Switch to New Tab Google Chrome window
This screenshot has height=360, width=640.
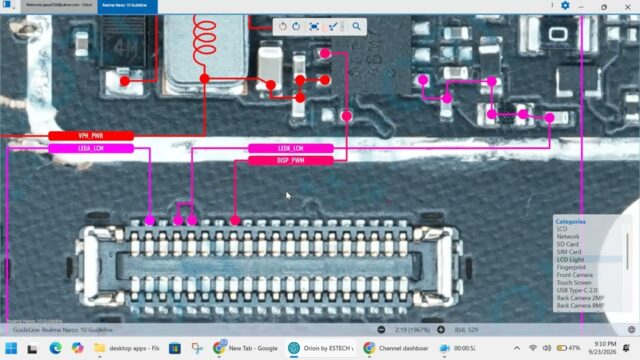(245, 348)
